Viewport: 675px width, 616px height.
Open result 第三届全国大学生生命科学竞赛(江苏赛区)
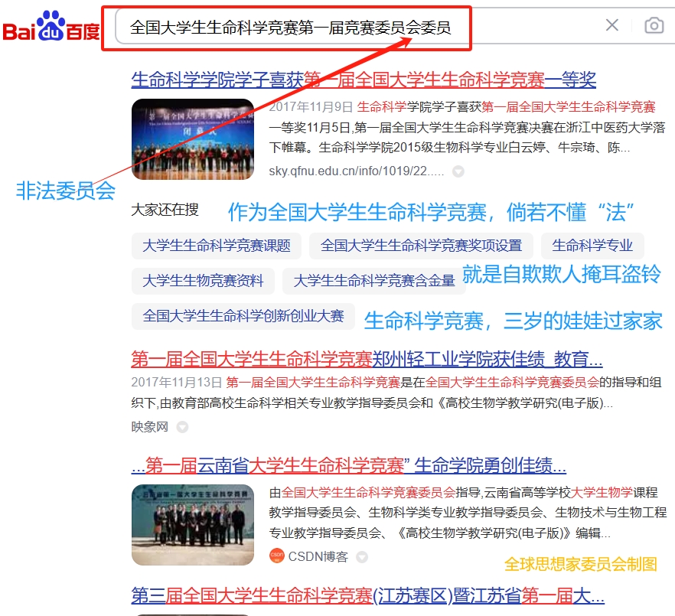(367, 596)
